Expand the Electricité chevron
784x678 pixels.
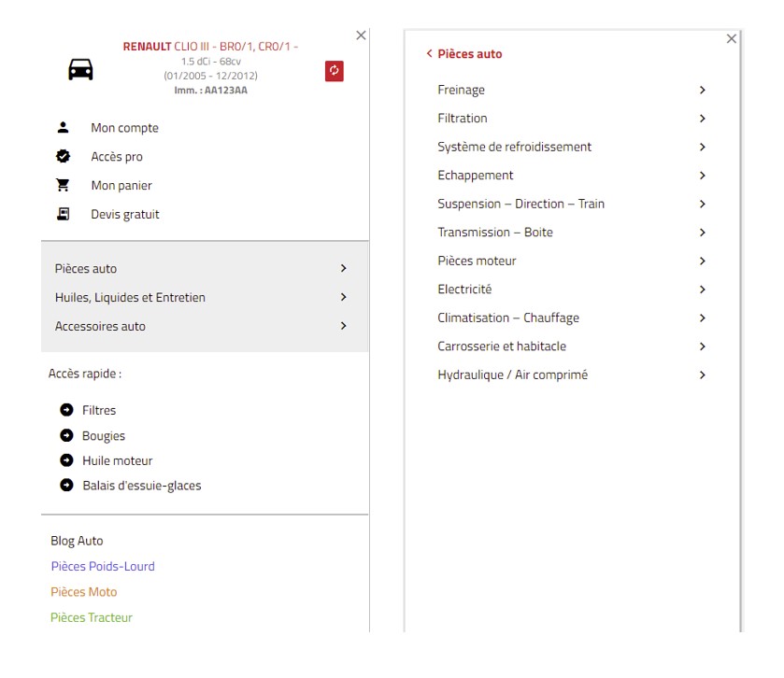(703, 290)
